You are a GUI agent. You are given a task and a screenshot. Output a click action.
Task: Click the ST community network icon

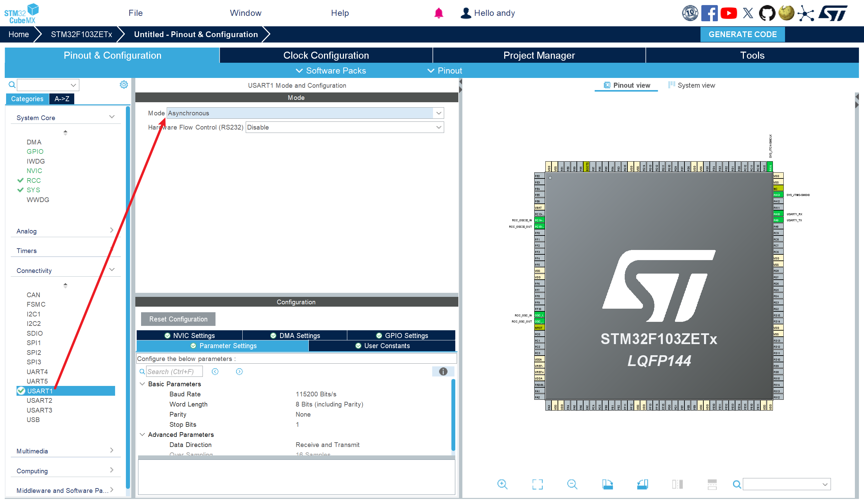[805, 13]
